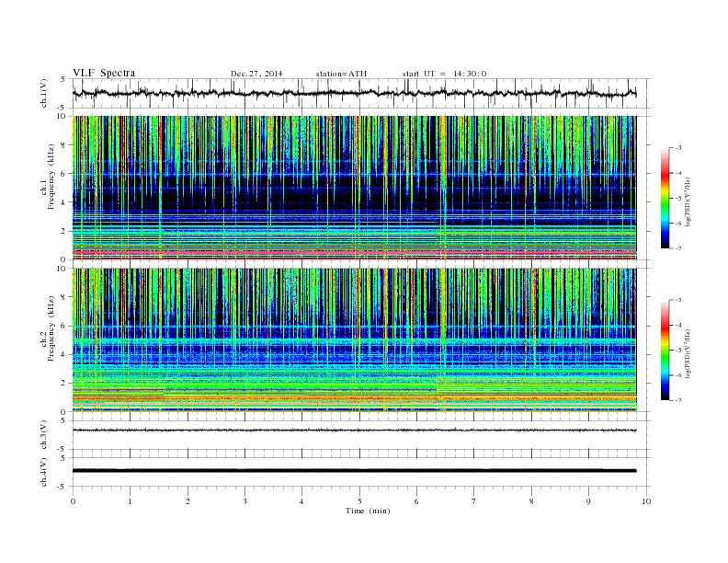Select the "Time (min)" x-axis label

[368, 511]
